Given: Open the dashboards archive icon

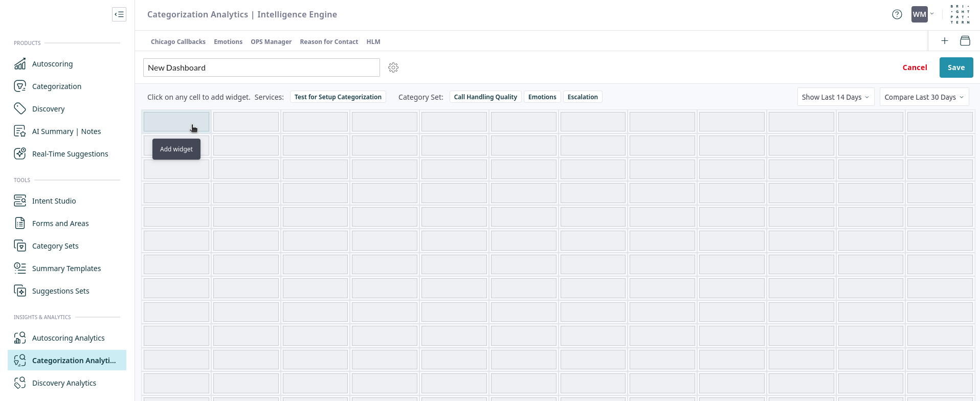Looking at the screenshot, I should pos(965,41).
